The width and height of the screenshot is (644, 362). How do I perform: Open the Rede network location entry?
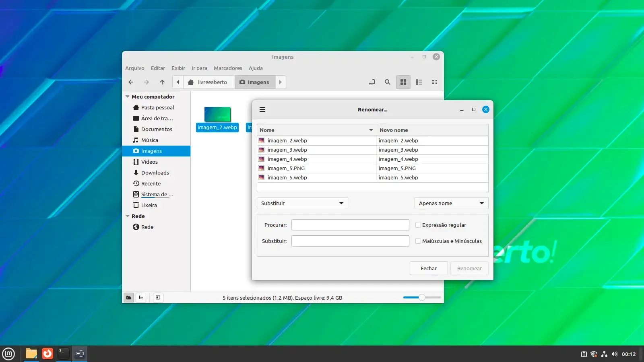[x=156, y=227]
